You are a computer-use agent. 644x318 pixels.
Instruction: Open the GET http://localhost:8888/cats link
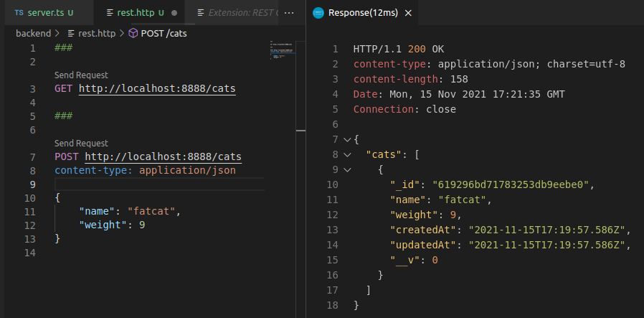pyautogui.click(x=156, y=89)
